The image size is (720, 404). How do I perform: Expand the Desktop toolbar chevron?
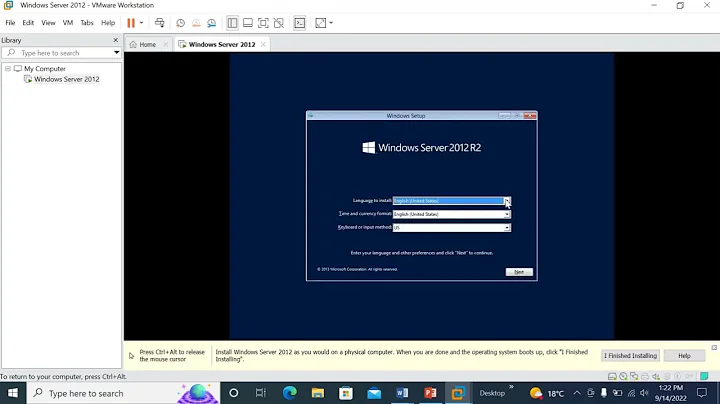[511, 387]
